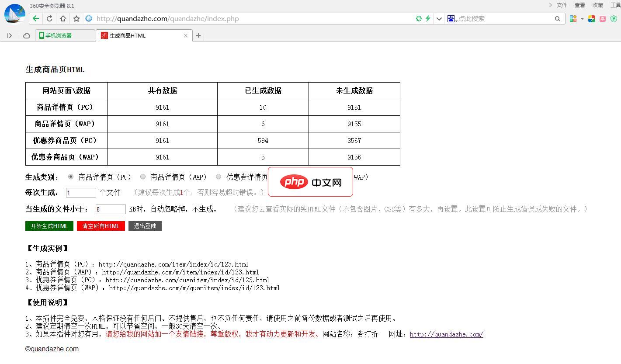Open the Baidu search engine selector
Screen dimensions: 621x364
(x=452, y=18)
